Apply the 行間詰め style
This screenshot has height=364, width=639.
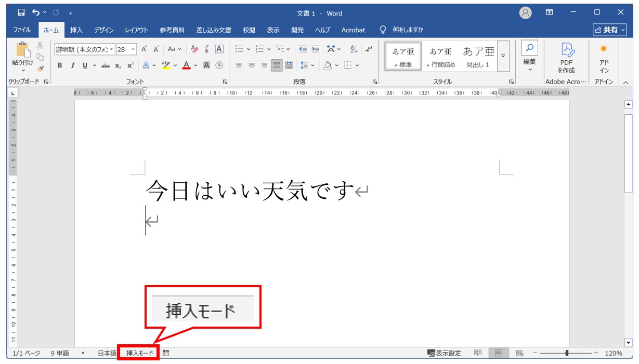(x=440, y=56)
